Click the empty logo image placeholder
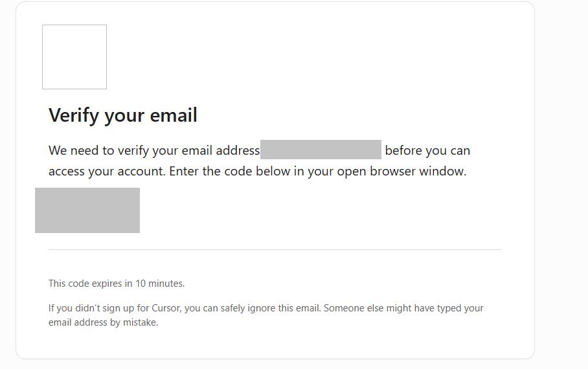588x369 pixels. (74, 57)
